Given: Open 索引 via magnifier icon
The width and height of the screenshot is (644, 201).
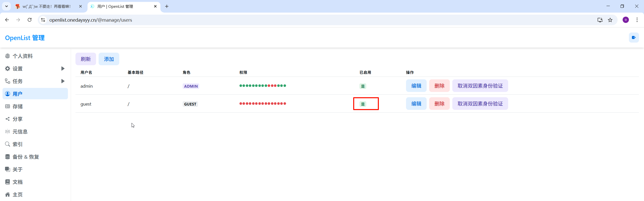Looking at the screenshot, I should pyautogui.click(x=8, y=144).
